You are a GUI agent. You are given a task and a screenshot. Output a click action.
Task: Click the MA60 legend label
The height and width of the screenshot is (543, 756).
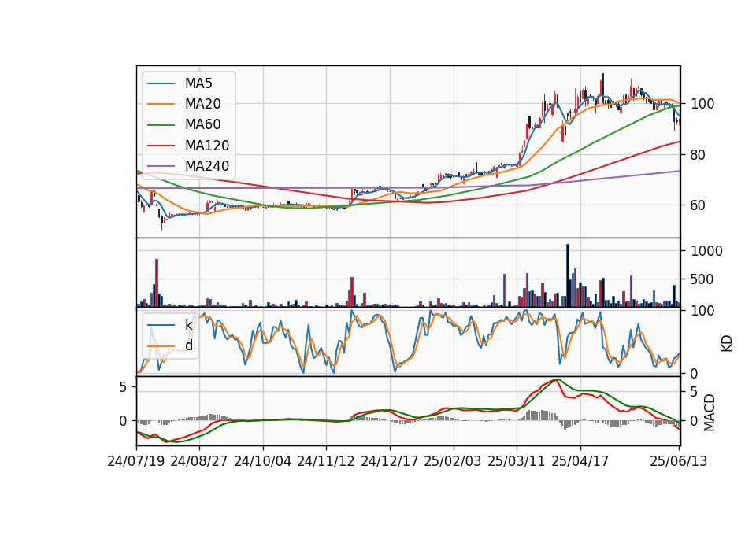click(x=203, y=125)
